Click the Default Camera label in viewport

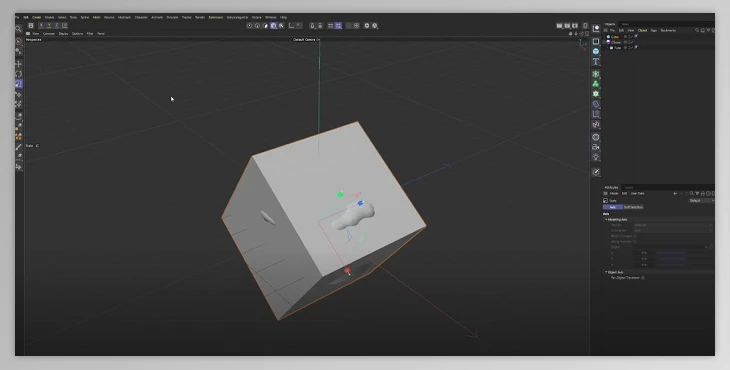point(304,40)
